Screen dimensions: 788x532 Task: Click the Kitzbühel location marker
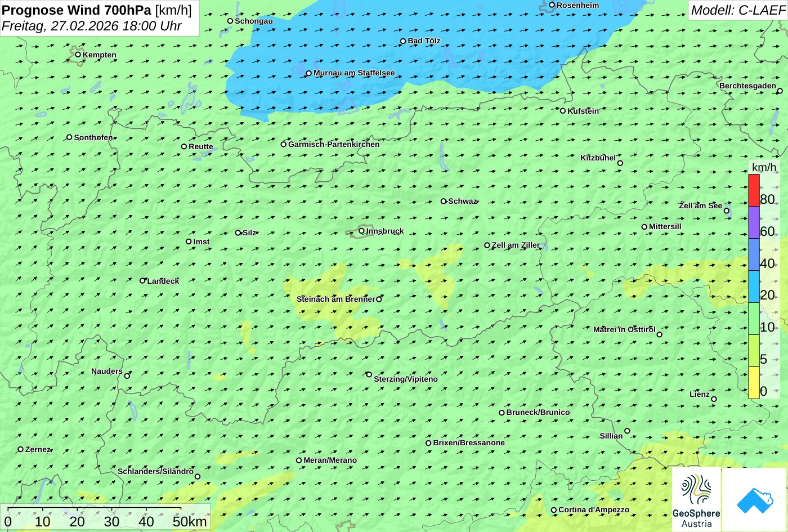(x=620, y=163)
